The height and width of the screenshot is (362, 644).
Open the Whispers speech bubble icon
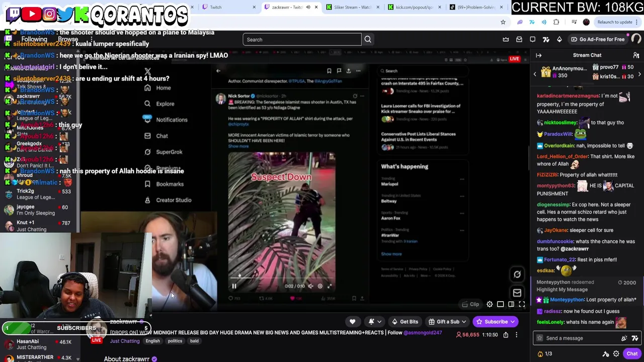(533, 39)
